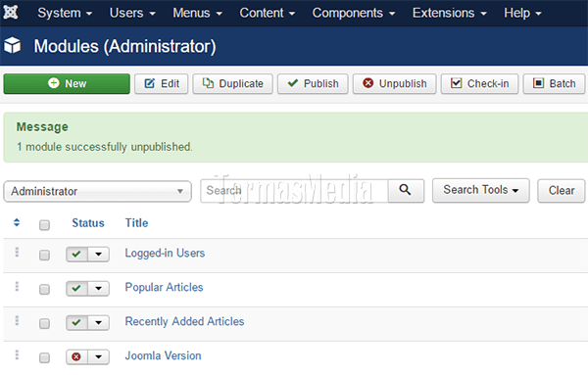588x375 pixels.
Task: Sort by the Status column header
Action: click(88, 223)
